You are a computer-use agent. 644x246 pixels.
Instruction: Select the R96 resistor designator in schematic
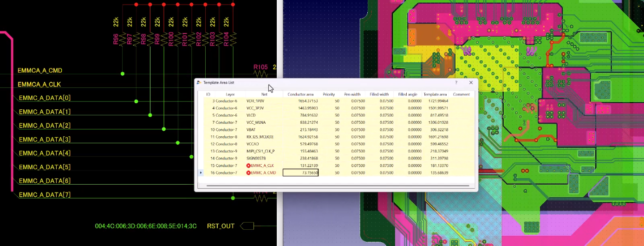pos(116,39)
